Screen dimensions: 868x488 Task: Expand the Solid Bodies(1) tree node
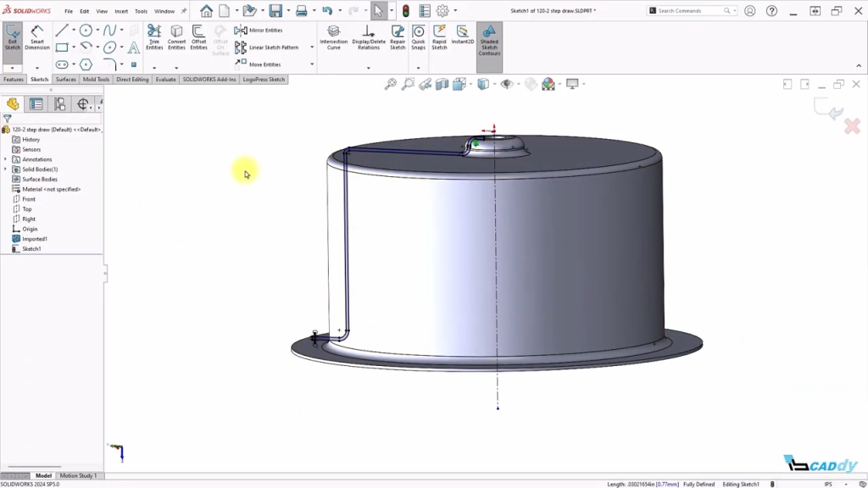coord(6,169)
